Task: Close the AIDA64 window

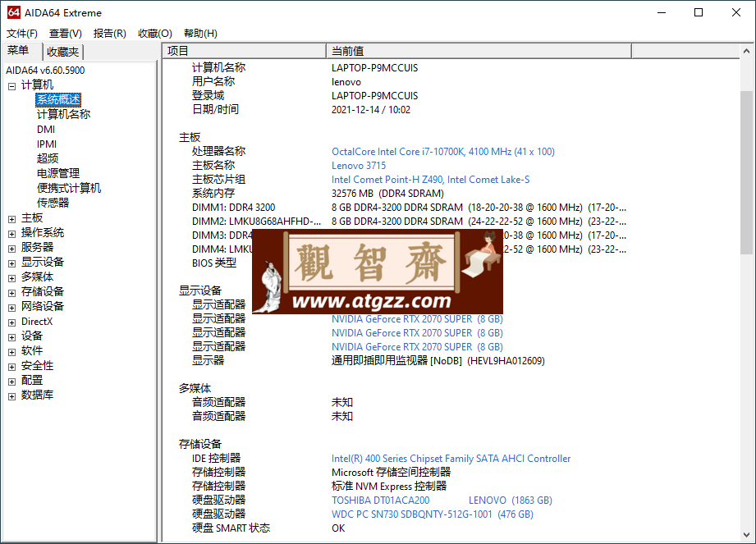Action: click(x=735, y=12)
